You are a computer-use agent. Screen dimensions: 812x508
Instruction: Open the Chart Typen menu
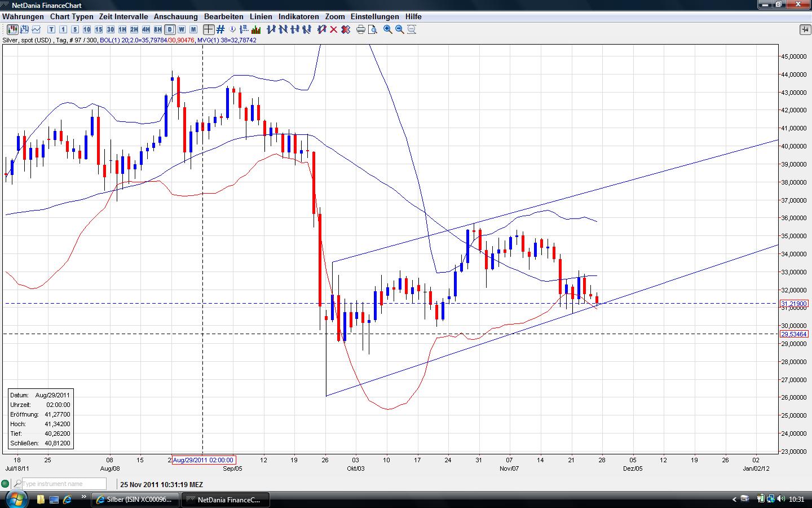(72, 17)
